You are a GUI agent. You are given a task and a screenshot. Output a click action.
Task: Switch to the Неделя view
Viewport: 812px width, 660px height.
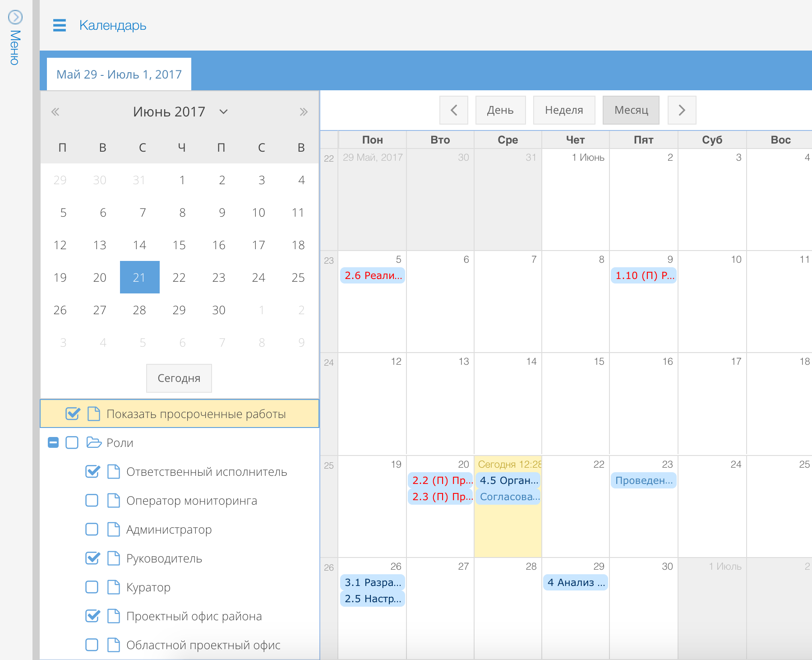click(x=564, y=110)
